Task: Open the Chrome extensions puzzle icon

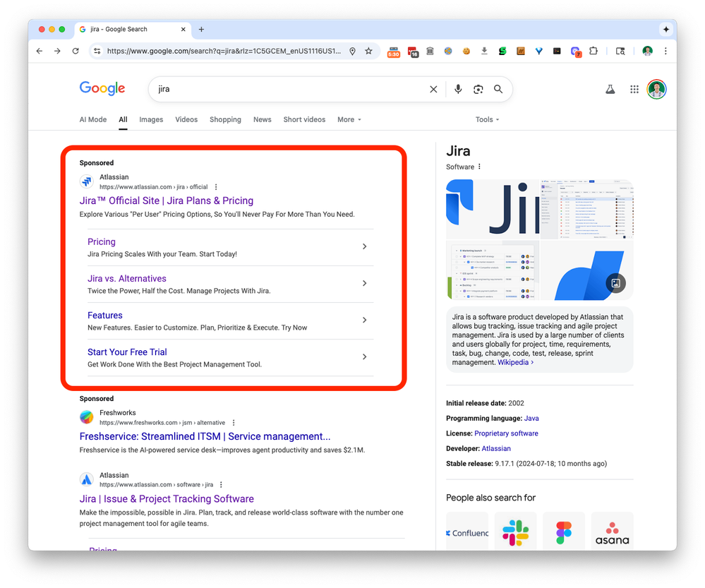Action: point(593,52)
